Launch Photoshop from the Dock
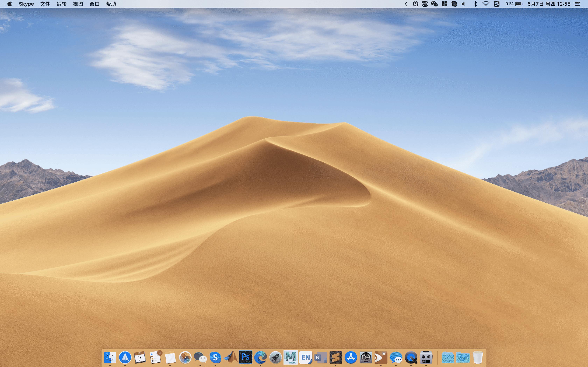588x367 pixels. [245, 357]
